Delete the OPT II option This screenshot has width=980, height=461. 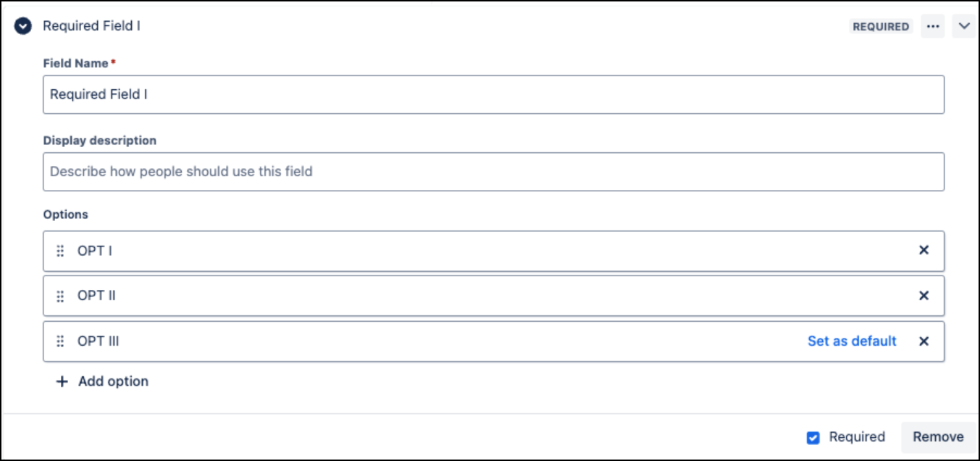coord(924,296)
